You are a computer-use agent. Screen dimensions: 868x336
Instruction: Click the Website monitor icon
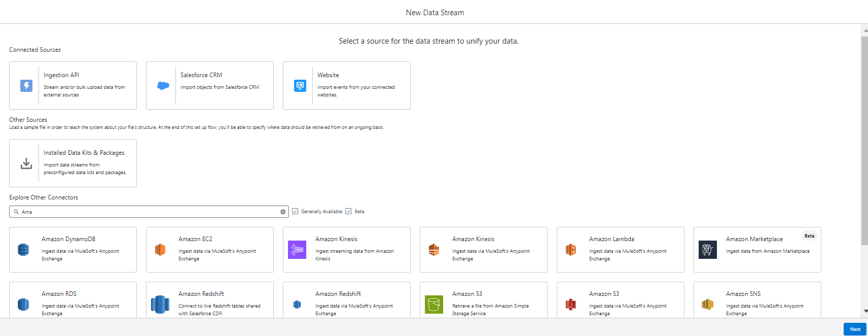click(300, 86)
